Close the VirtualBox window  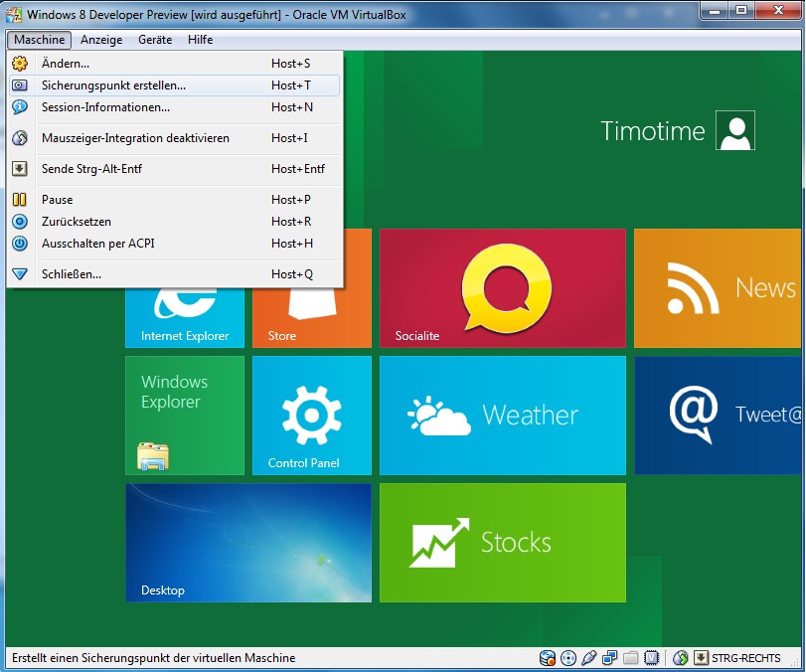click(x=778, y=10)
